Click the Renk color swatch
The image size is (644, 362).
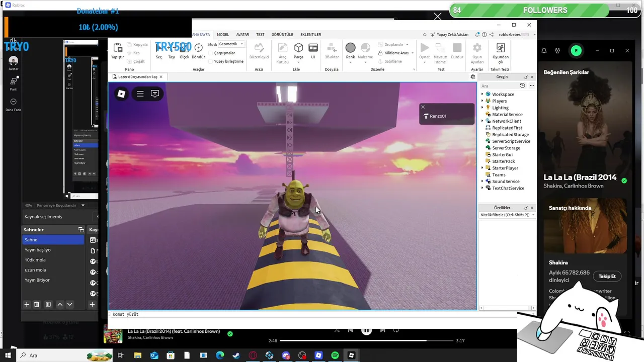(x=350, y=48)
